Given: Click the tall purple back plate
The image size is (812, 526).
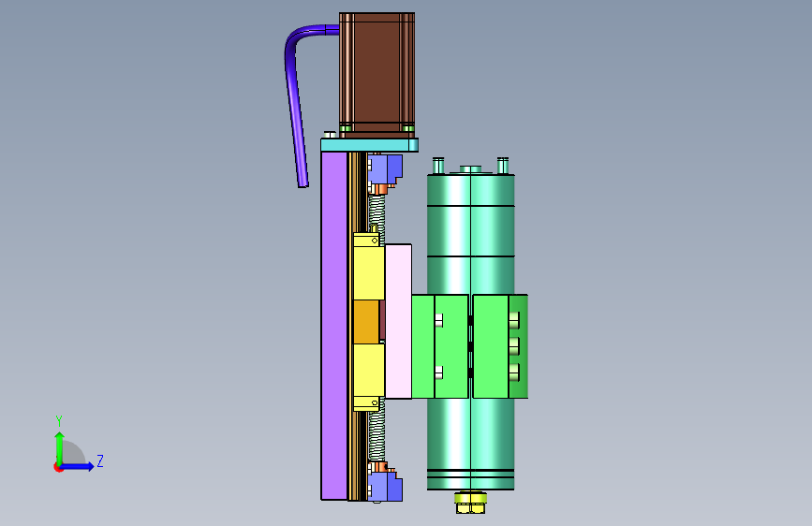Looking at the screenshot, I should (334, 325).
